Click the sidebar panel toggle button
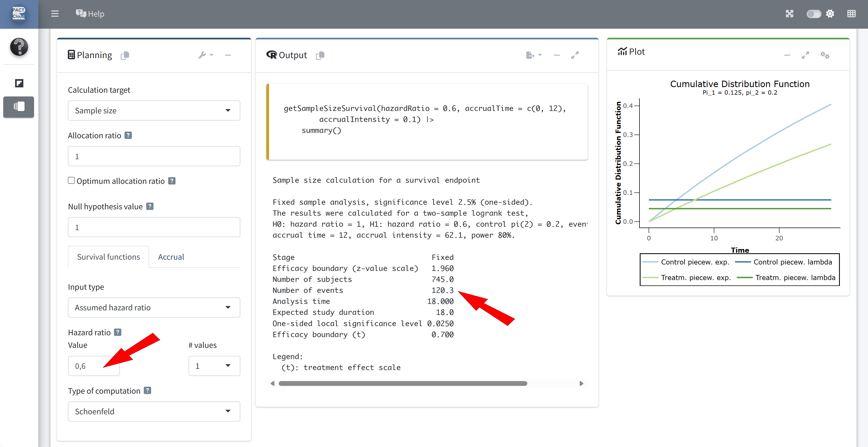 [19, 107]
